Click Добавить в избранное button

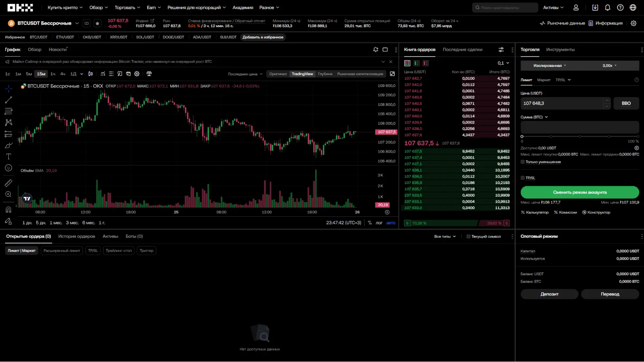(263, 37)
